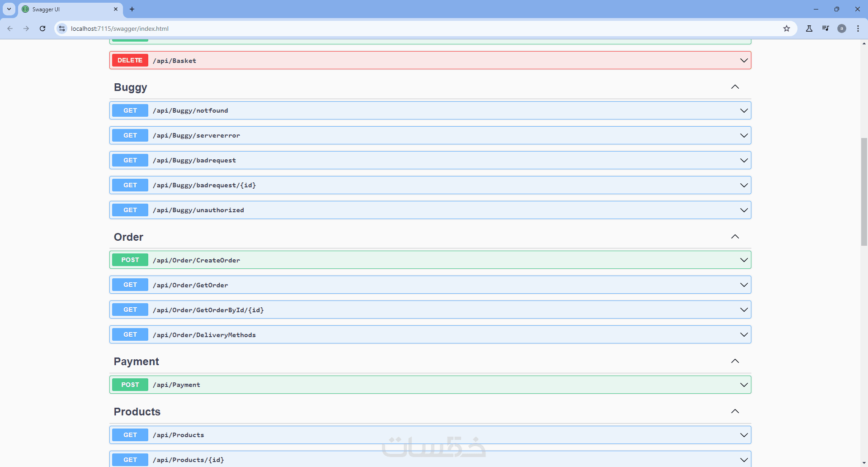Select the Swagger UI tab
The image size is (868, 467).
[71, 9]
